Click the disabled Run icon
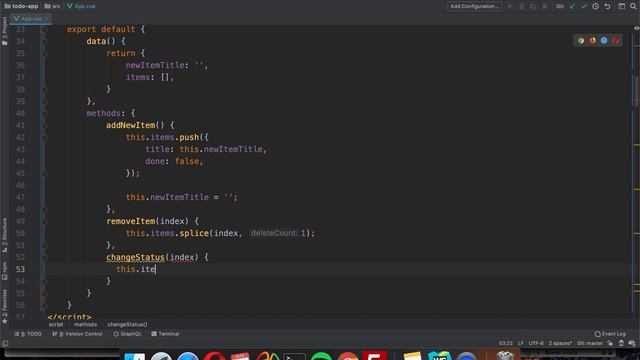The height and width of the screenshot is (360, 640). pos(510,6)
